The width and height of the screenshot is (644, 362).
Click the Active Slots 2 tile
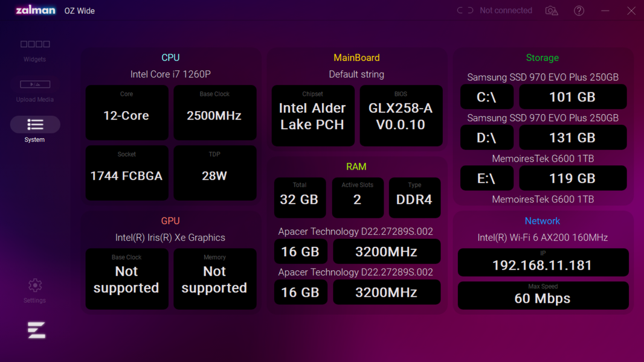(x=357, y=198)
